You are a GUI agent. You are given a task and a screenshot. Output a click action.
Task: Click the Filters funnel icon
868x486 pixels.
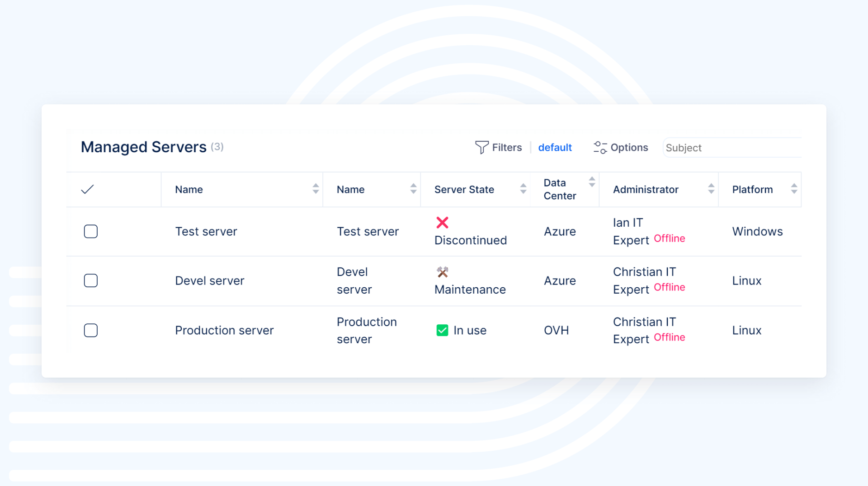pyautogui.click(x=481, y=147)
